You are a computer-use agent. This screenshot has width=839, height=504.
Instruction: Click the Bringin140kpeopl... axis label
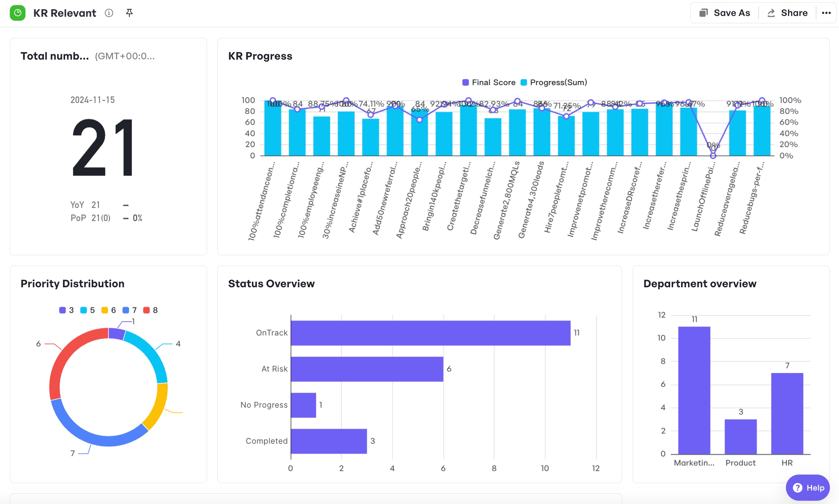(x=434, y=196)
